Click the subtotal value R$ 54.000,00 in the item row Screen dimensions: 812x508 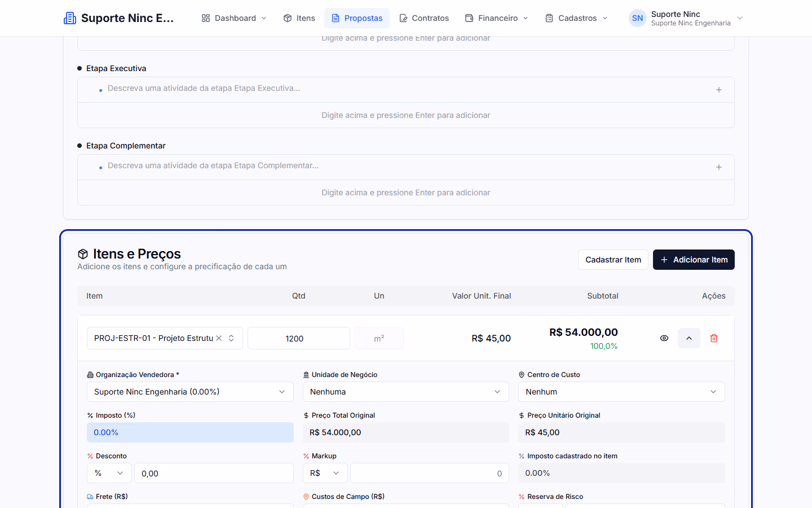584,332
